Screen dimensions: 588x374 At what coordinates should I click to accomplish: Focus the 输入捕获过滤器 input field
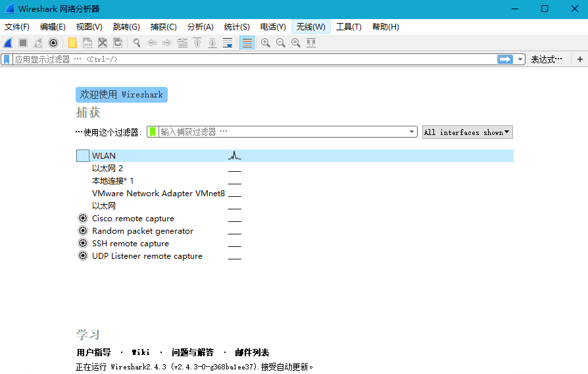point(283,132)
